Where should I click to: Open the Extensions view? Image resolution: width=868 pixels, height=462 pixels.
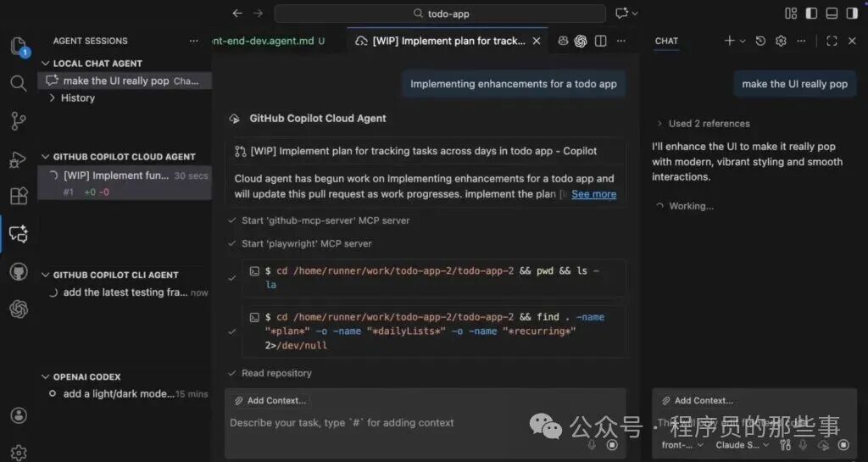pos(19,196)
